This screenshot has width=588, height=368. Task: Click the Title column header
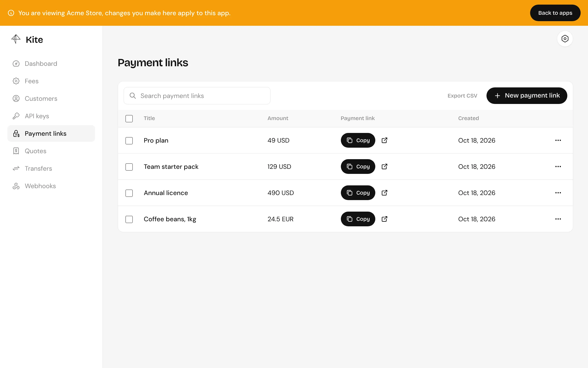(149, 118)
